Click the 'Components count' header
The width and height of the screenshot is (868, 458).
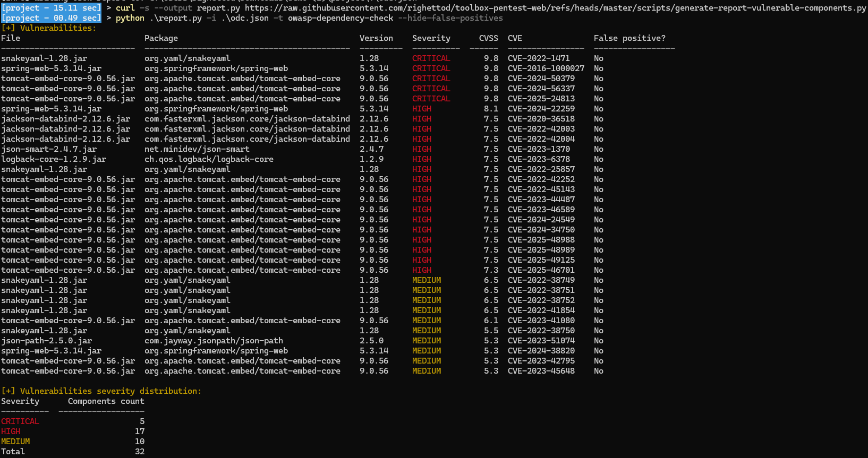[x=106, y=401]
